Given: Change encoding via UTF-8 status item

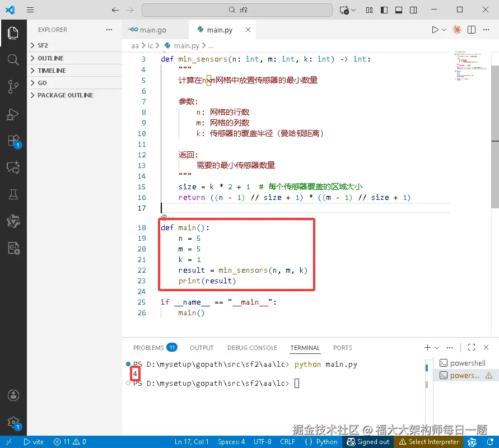Looking at the screenshot, I should (x=262, y=442).
